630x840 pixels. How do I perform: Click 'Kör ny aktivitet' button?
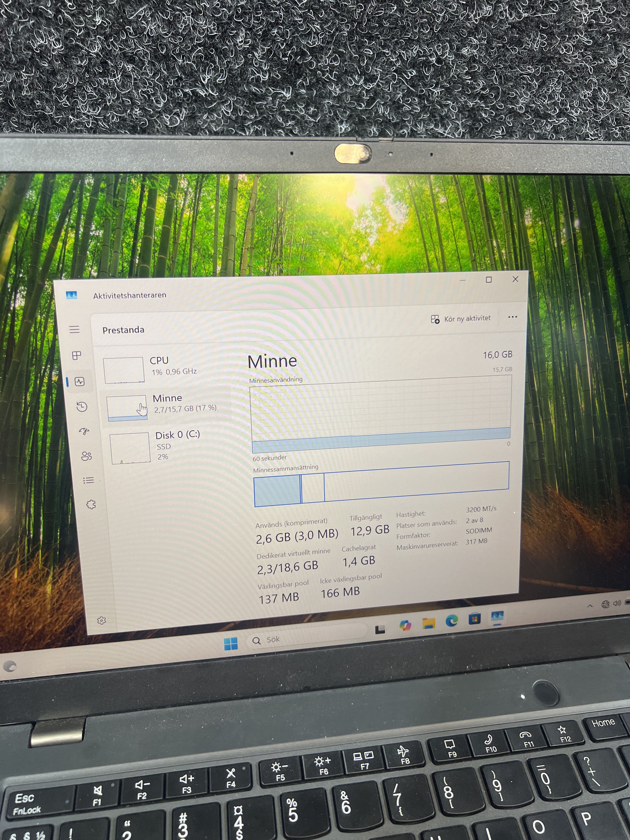pos(461,319)
